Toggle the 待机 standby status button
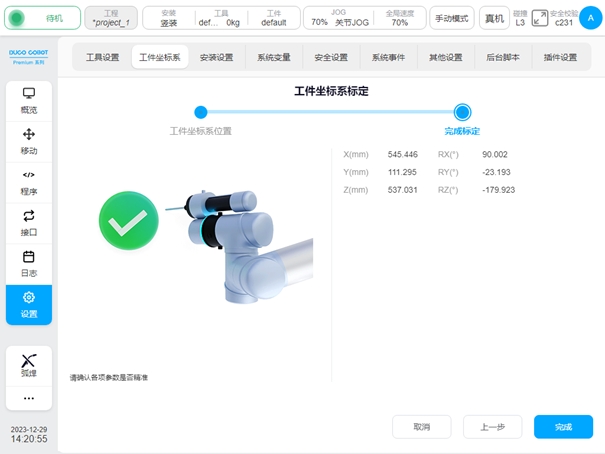 44,18
